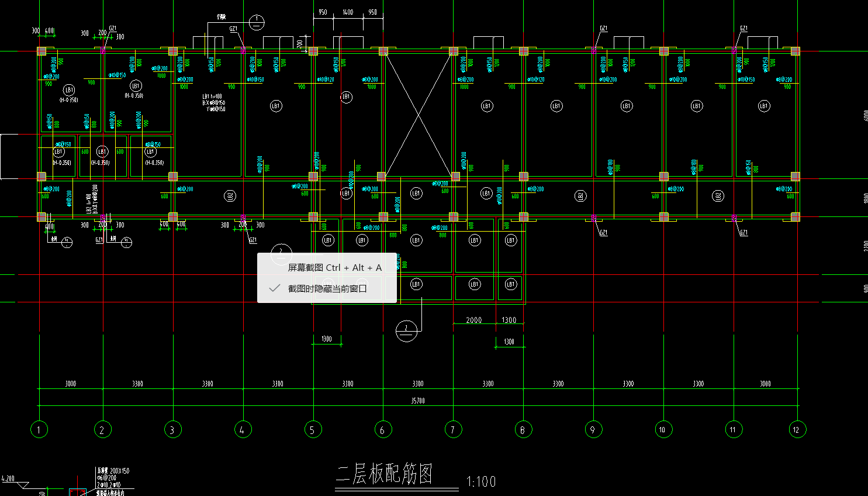Click the green grid axis bubble 3

tap(172, 430)
